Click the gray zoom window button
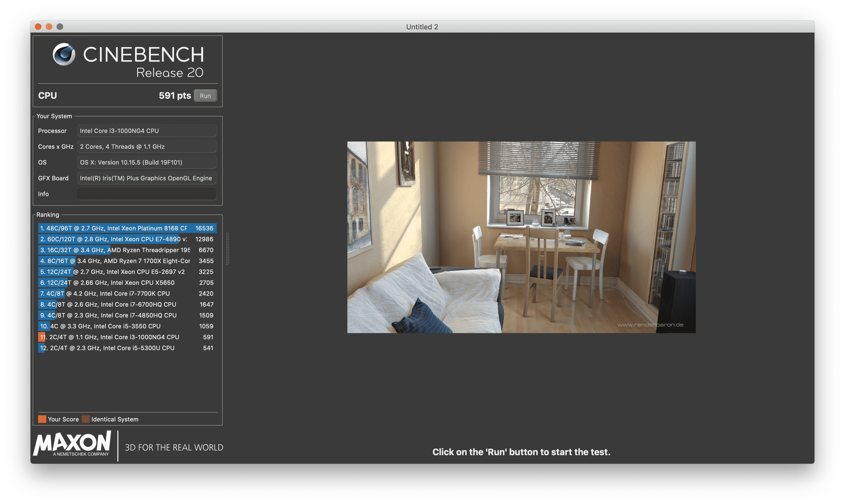845x504 pixels. (x=60, y=27)
